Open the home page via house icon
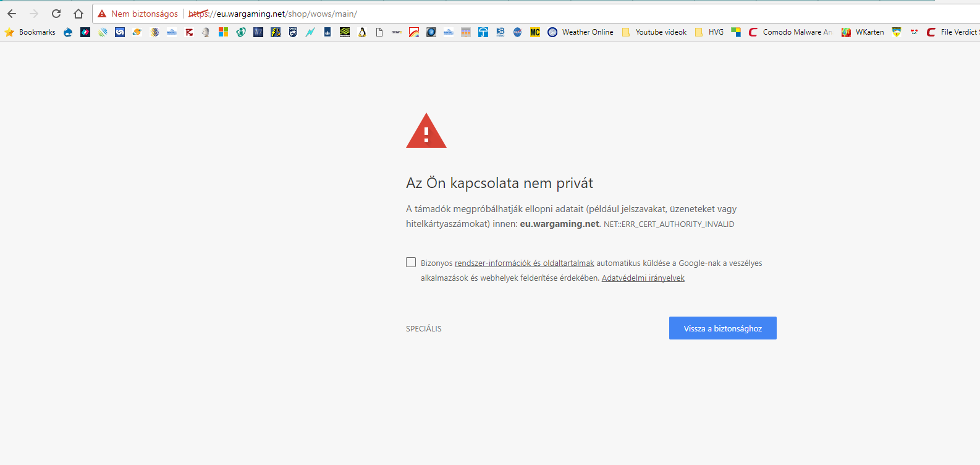The width and height of the screenshot is (980, 465). point(78,14)
